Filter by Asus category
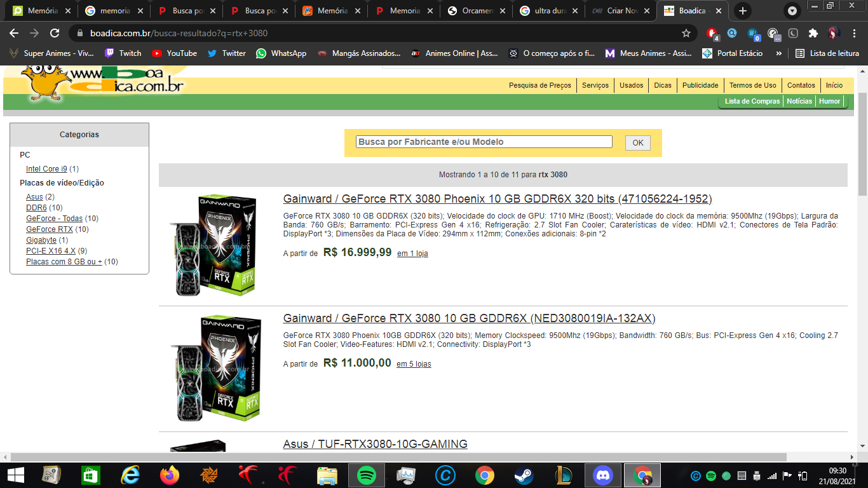This screenshot has height=488, width=868. (34, 197)
